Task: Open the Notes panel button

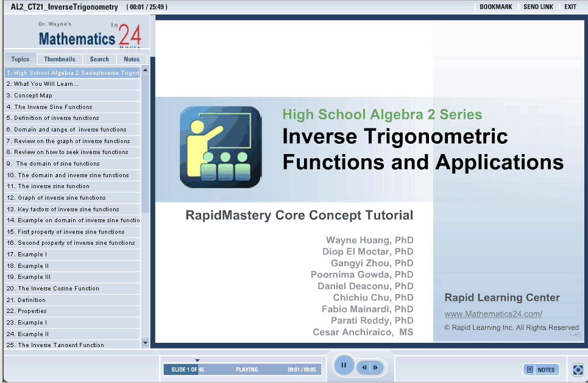Action: (x=541, y=370)
